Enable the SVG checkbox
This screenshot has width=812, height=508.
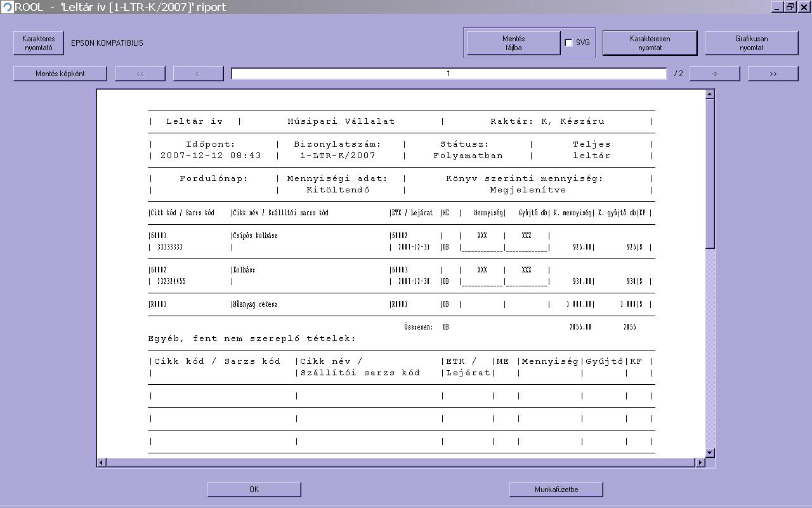click(568, 43)
